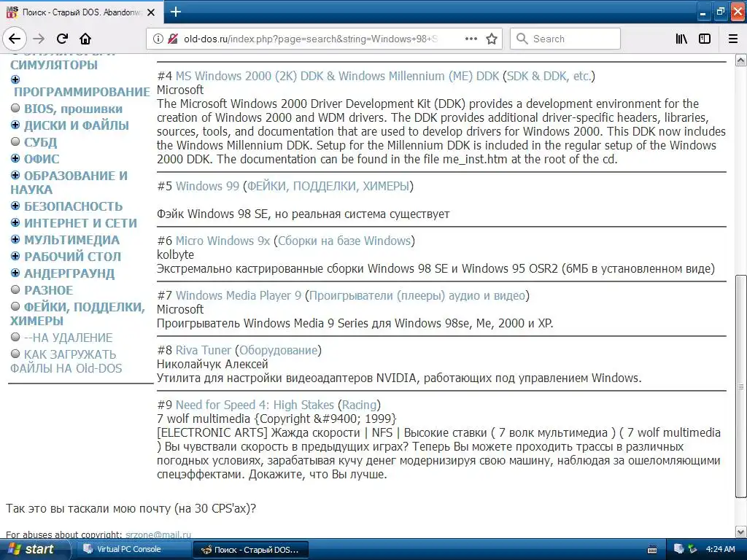Open Проигрыватели (плееры) аудио и видео category
The image size is (747, 560).
pyautogui.click(x=417, y=296)
